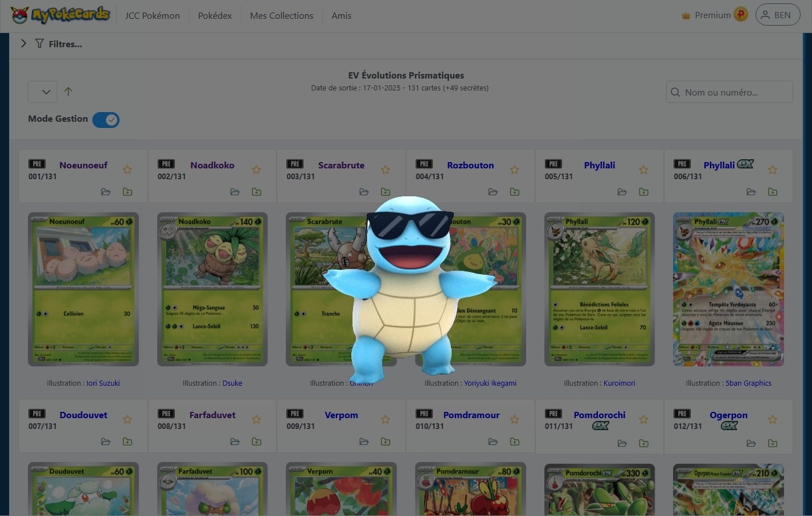Click the add-to-collection icon for Verpom

click(386, 441)
